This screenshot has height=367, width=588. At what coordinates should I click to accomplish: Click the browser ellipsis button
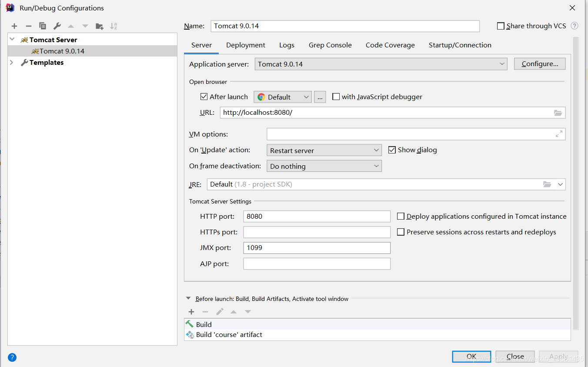pyautogui.click(x=320, y=97)
